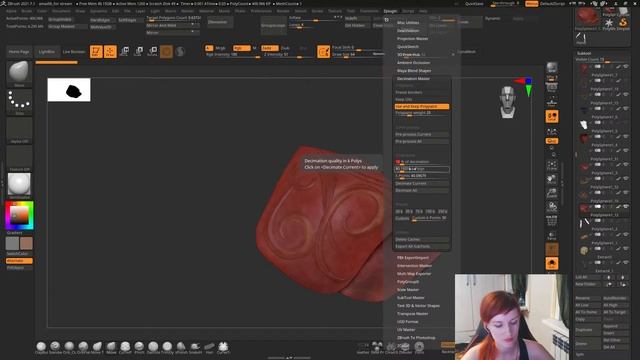The width and height of the screenshot is (640, 360).
Task: Click the Zoom3D navigation icon
Action: coord(552,193)
